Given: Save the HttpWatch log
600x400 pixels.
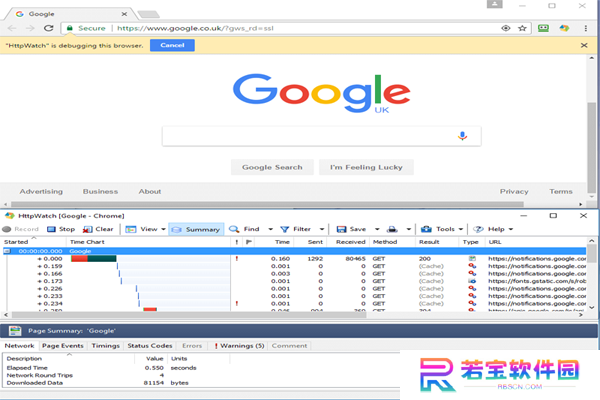Looking at the screenshot, I should 351,229.
